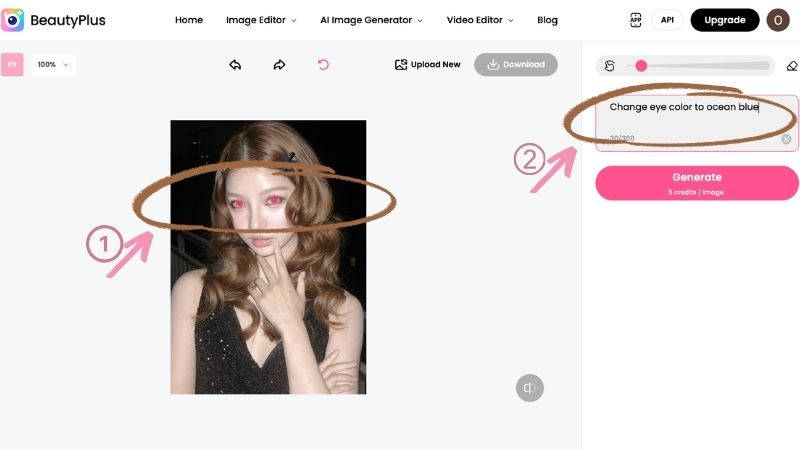Expand the Image Editor menu
This screenshot has height=450, width=800.
261,20
